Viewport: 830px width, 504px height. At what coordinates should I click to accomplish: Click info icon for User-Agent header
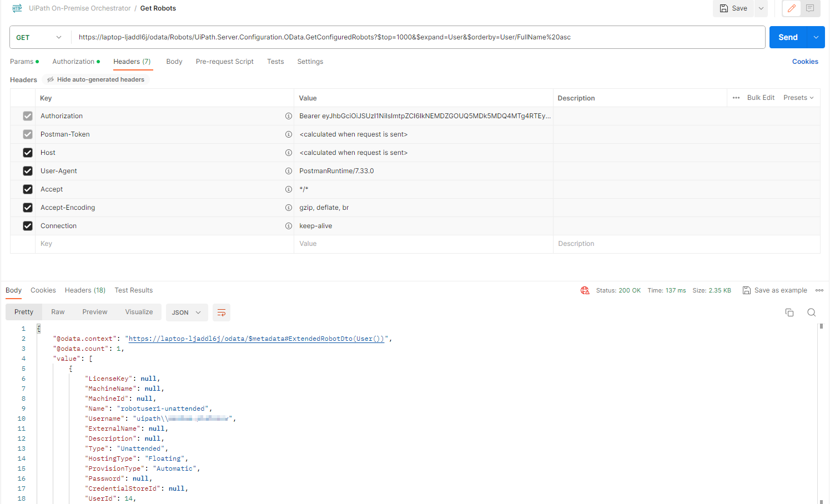[289, 171]
